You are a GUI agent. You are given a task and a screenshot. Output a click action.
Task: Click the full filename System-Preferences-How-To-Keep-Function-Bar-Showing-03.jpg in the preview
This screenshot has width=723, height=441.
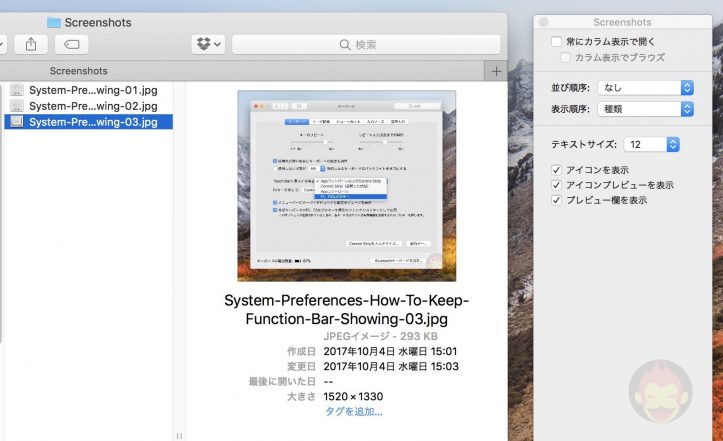(x=347, y=310)
